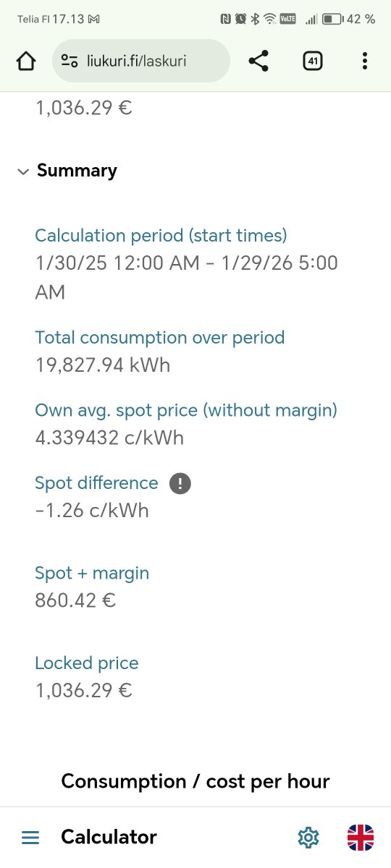Viewport: 391px width, 868px height.
Task: Open the hamburger navigation menu
Action: point(30,838)
